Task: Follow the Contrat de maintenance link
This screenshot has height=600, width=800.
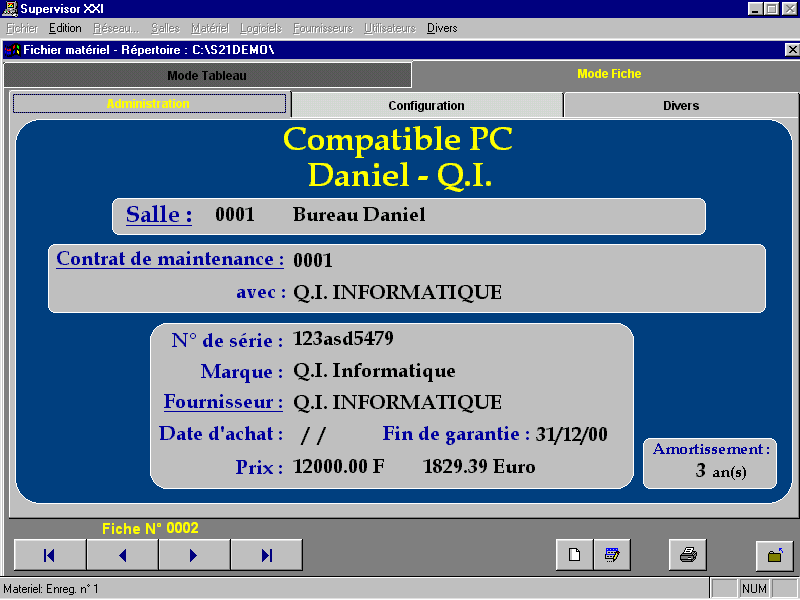Action: pos(170,259)
